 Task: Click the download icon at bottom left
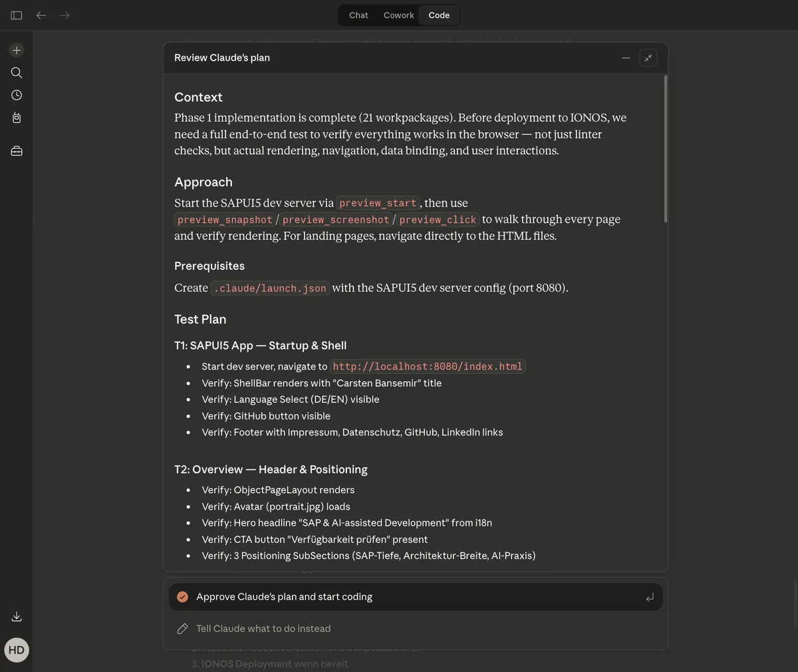pyautogui.click(x=17, y=617)
